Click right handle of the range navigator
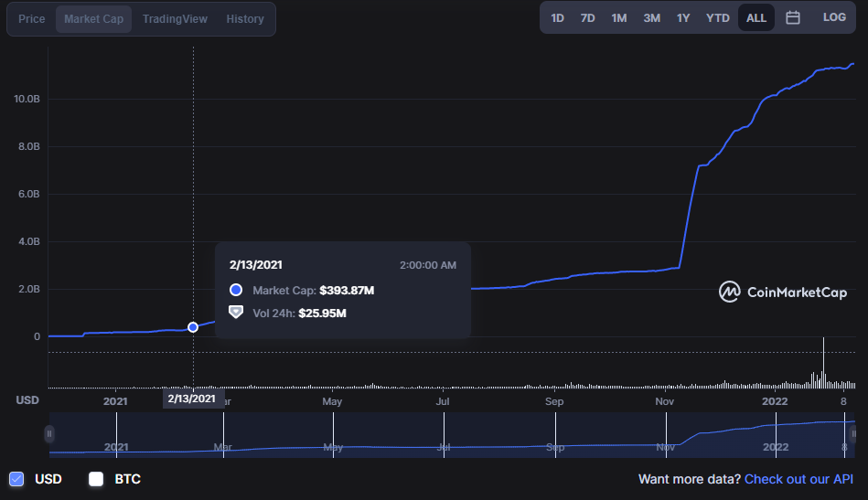Image resolution: width=868 pixels, height=500 pixels. [852, 433]
